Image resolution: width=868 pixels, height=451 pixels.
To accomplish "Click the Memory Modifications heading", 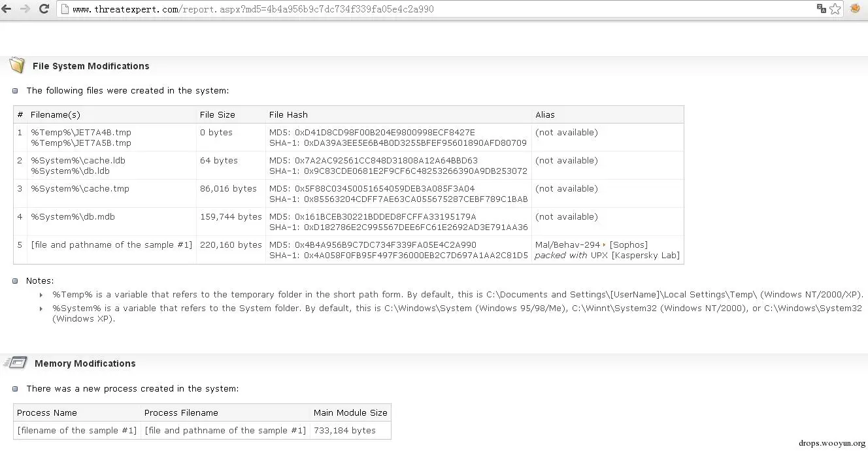I will pyautogui.click(x=85, y=363).
